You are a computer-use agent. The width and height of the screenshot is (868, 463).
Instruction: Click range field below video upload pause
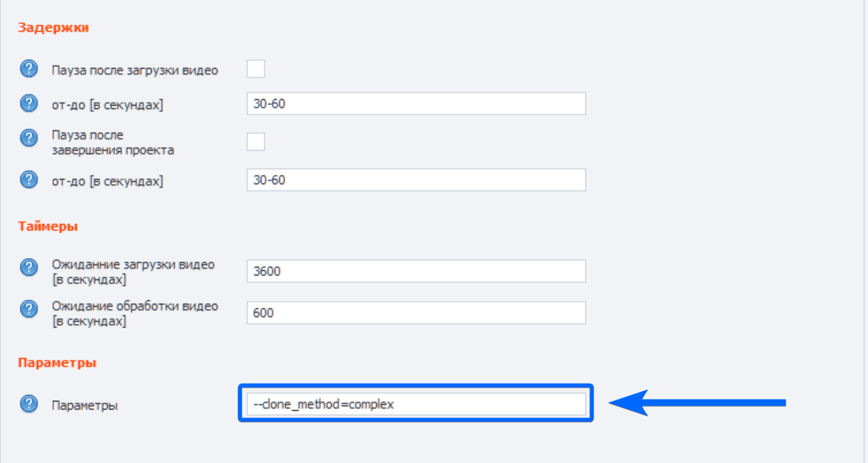click(416, 104)
